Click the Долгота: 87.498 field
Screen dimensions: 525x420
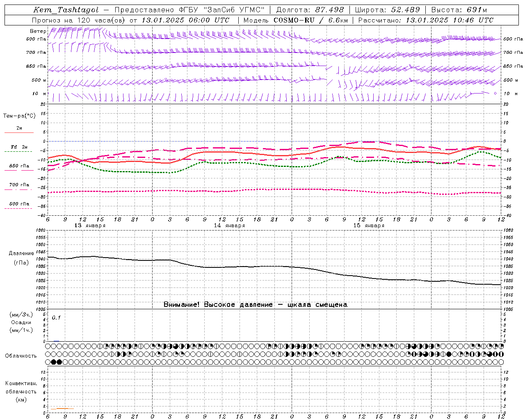click(x=310, y=10)
